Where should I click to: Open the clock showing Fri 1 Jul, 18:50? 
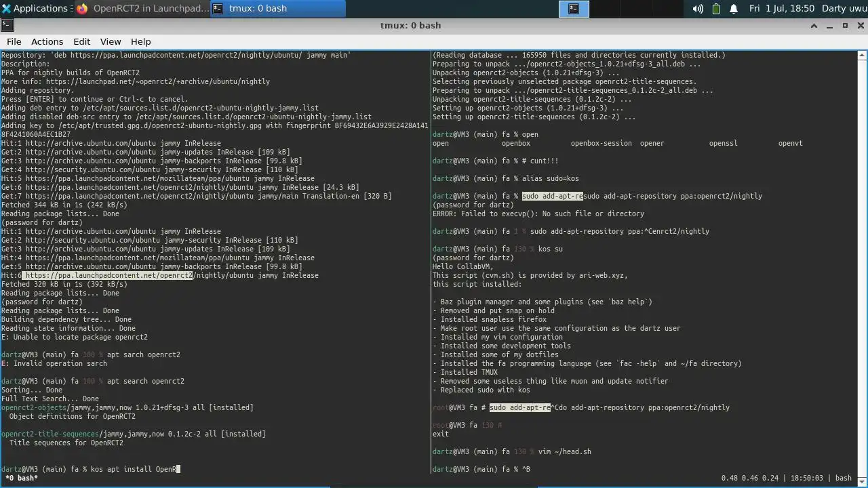[781, 9]
